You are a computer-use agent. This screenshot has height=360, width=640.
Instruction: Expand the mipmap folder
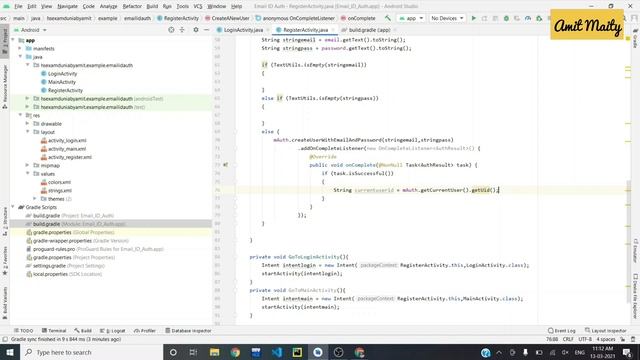tap(27, 165)
